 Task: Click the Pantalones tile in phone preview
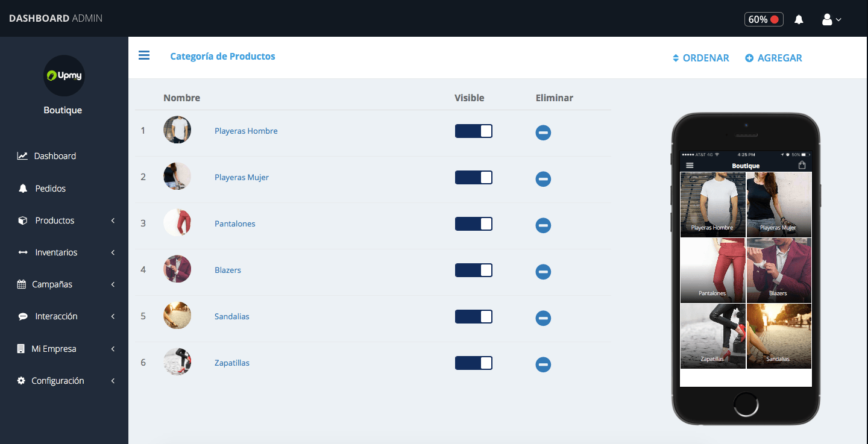712,270
